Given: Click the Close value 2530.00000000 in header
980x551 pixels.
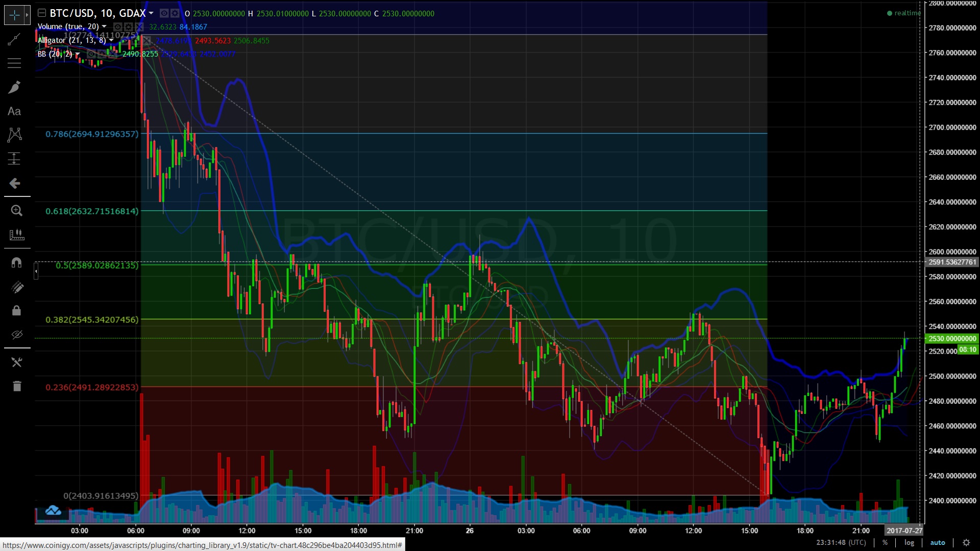Looking at the screenshot, I should coord(408,14).
